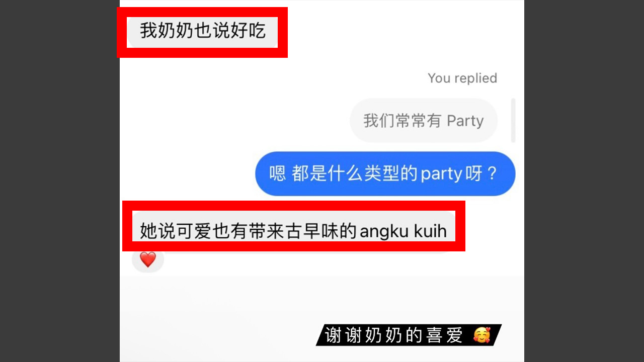644x362 pixels.
Task: Select the message 我奶奶也说好吃
Action: (x=202, y=31)
